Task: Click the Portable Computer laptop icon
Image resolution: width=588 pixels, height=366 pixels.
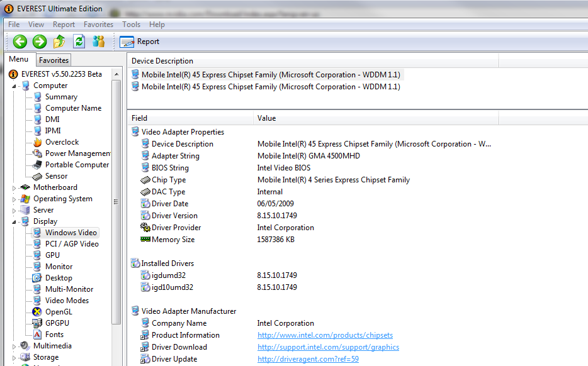Action: (38, 165)
